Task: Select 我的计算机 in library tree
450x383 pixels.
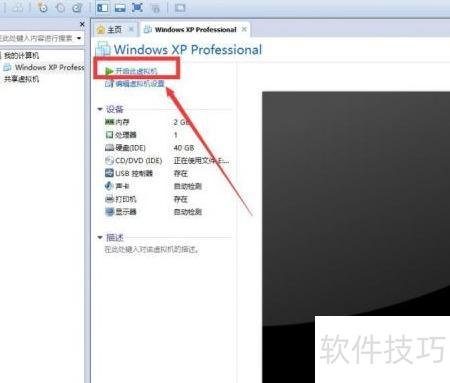Action: tap(21, 55)
